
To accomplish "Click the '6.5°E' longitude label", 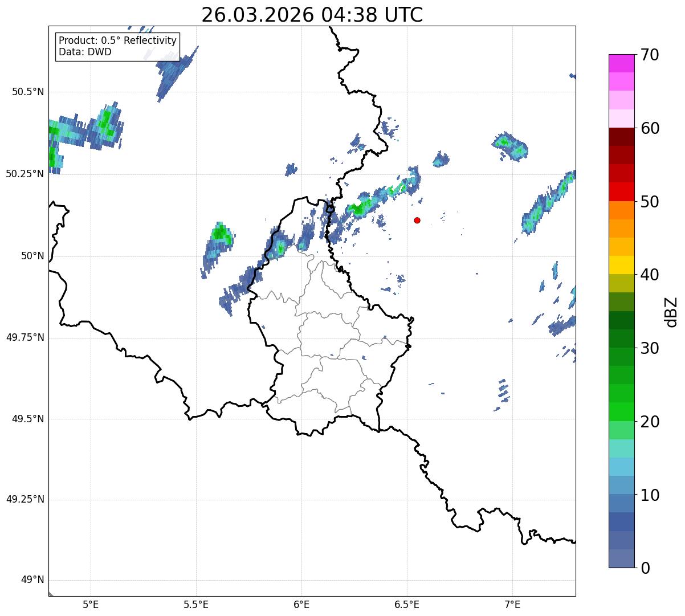I will click(407, 604).
